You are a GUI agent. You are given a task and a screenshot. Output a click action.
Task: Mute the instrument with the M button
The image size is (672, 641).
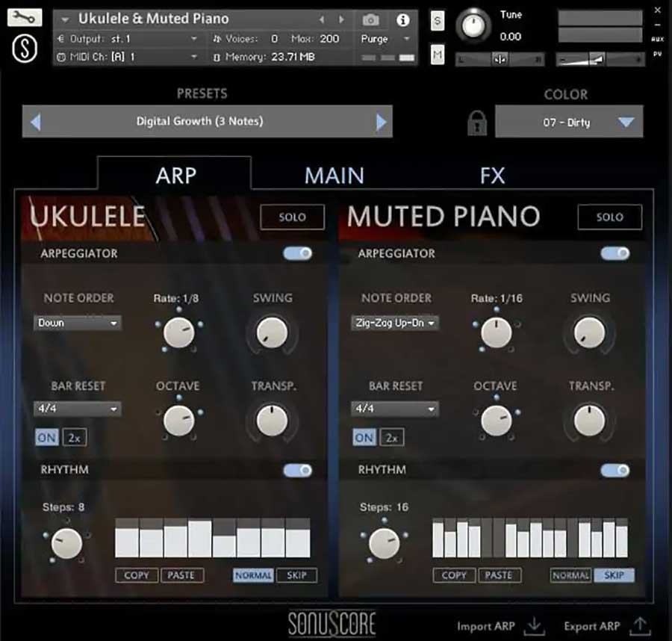[437, 55]
